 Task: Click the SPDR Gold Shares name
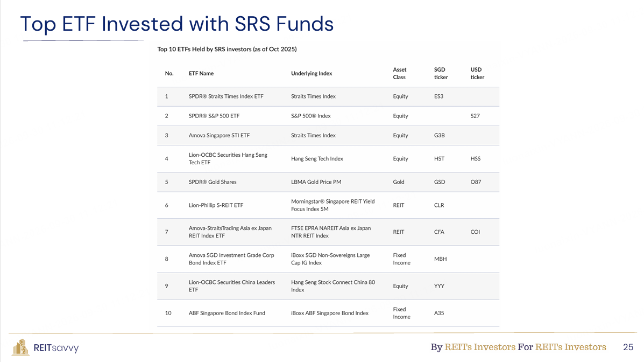pyautogui.click(x=213, y=182)
